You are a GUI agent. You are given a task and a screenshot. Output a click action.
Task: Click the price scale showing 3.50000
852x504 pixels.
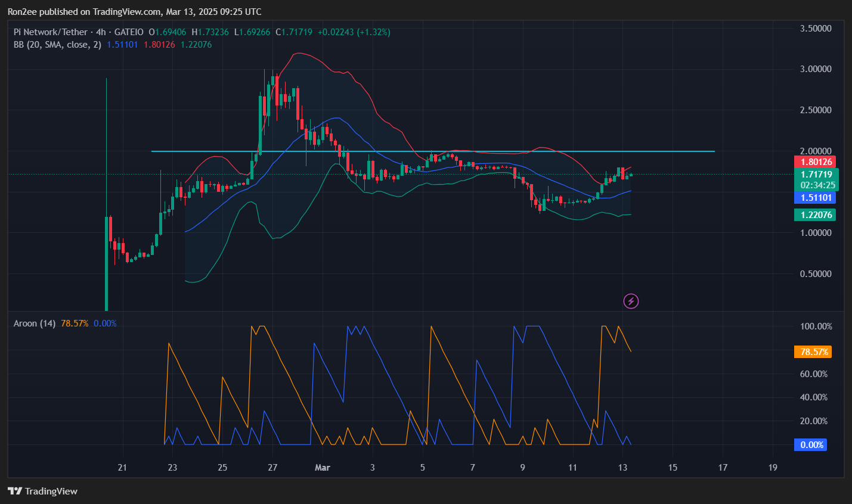click(x=817, y=27)
